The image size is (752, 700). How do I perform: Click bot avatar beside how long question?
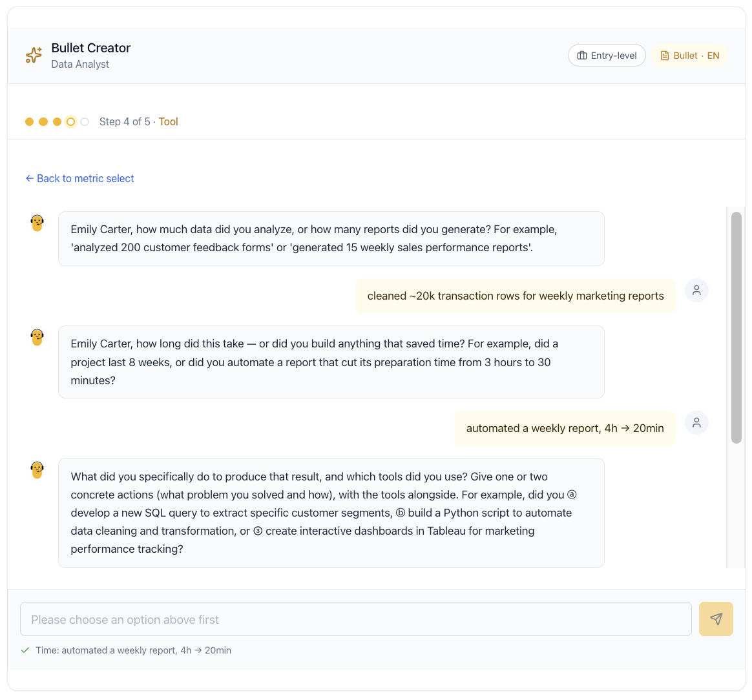click(37, 337)
